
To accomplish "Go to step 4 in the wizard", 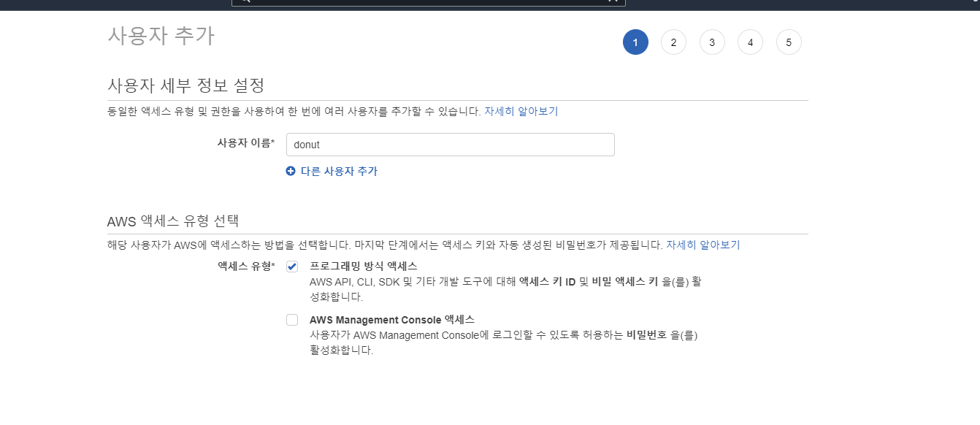I will [x=750, y=42].
